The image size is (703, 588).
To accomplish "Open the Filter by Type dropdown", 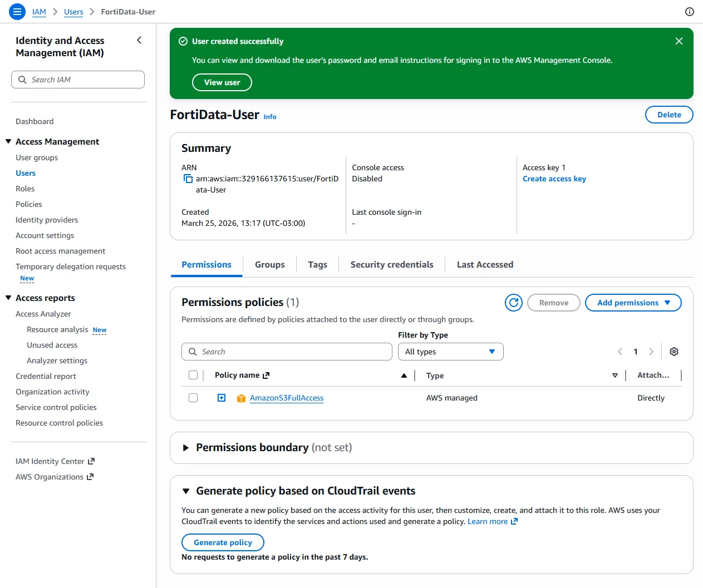I will click(451, 352).
